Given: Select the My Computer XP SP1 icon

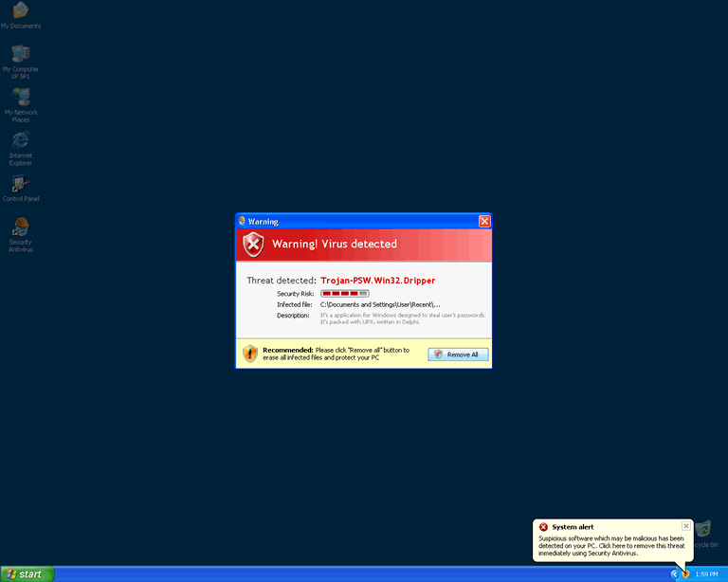Looking at the screenshot, I should pyautogui.click(x=20, y=54).
